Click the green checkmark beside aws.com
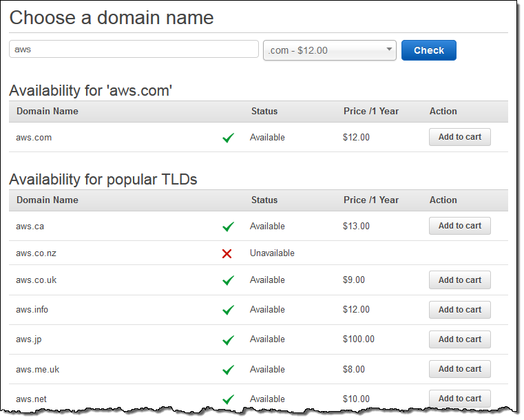Screen dimensions: 524x420 [228, 138]
